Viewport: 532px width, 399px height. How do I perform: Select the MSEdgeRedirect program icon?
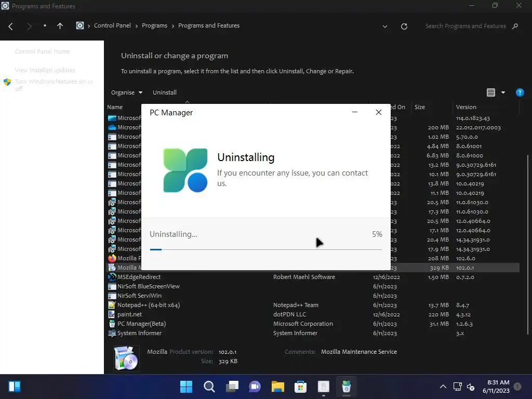tap(112, 277)
